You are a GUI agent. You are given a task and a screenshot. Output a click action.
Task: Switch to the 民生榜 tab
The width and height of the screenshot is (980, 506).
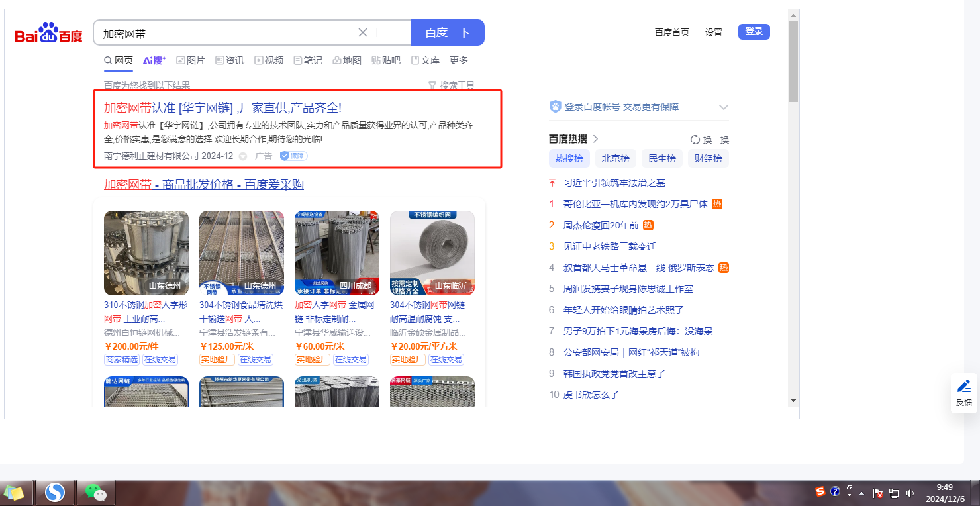[662, 158]
